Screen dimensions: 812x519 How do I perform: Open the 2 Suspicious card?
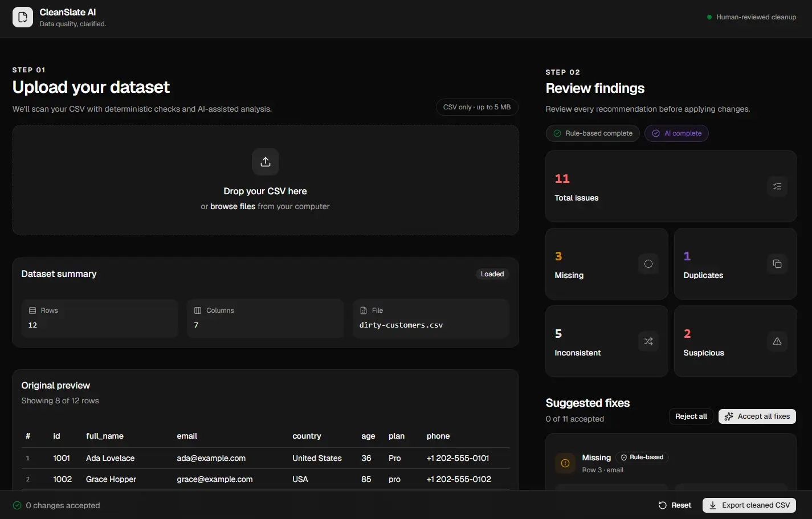(x=735, y=341)
